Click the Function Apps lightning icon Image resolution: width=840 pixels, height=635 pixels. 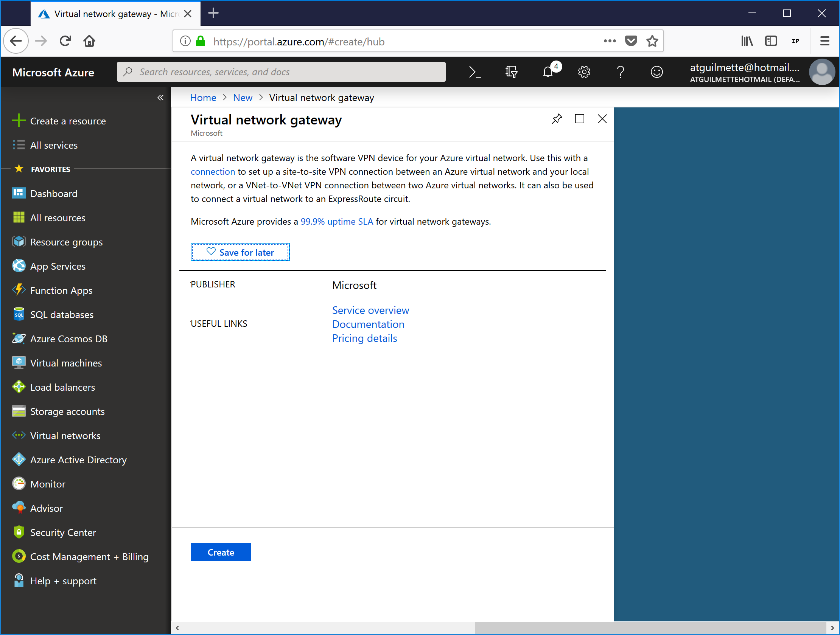coord(19,290)
